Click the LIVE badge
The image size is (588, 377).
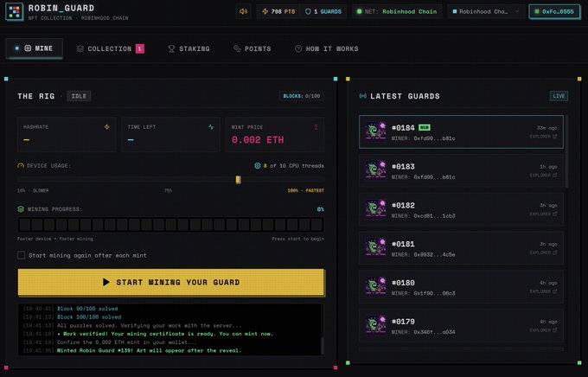(559, 96)
